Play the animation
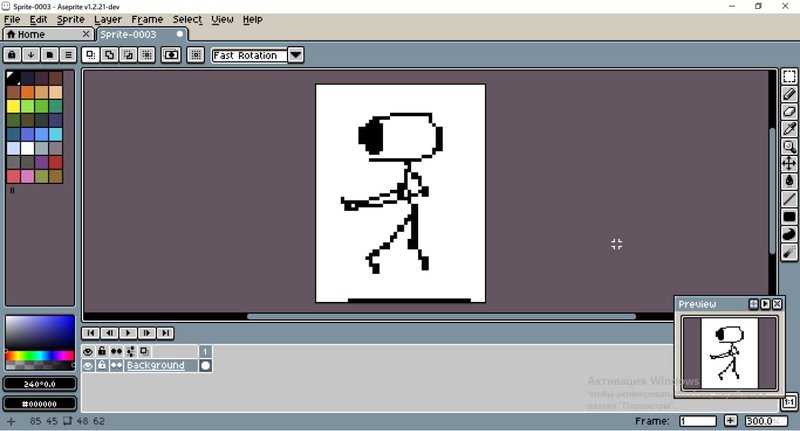The width and height of the screenshot is (800, 431). coord(128,333)
